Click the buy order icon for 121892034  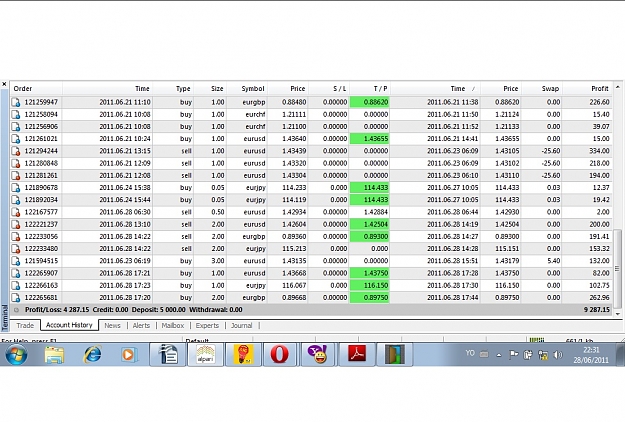click(x=16, y=200)
